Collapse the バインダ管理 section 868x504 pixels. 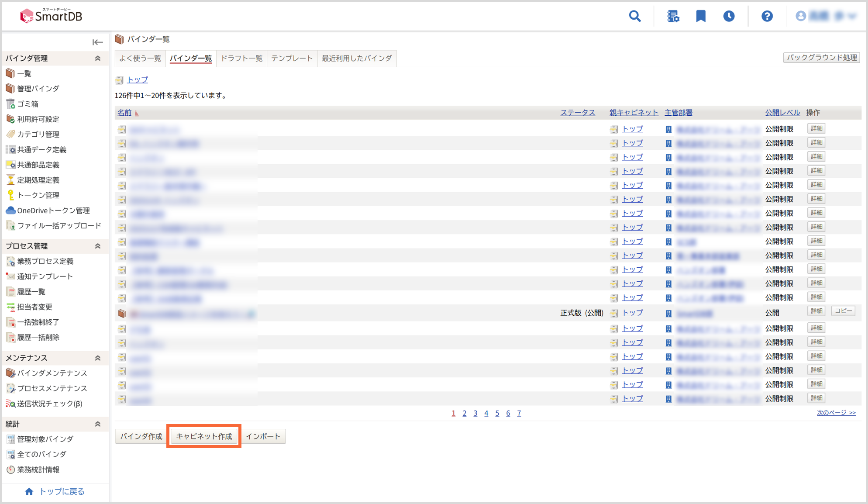point(98,58)
